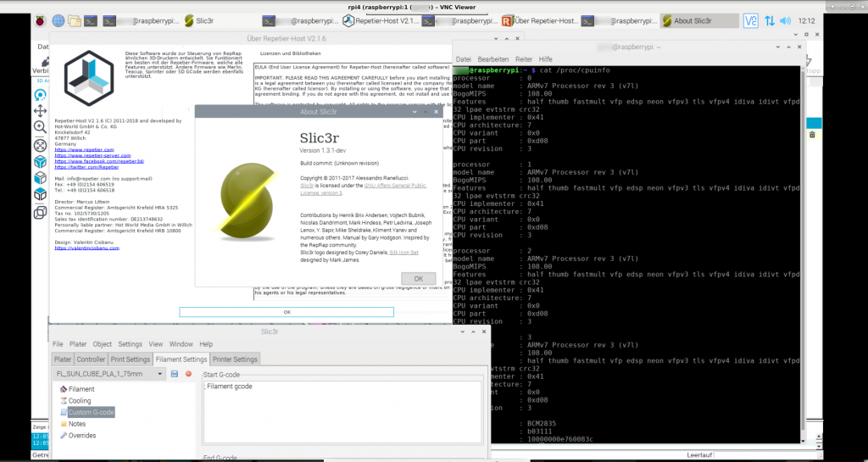Open the VNC server tray icon
Viewport: 868px width, 462px height.
(751, 21)
